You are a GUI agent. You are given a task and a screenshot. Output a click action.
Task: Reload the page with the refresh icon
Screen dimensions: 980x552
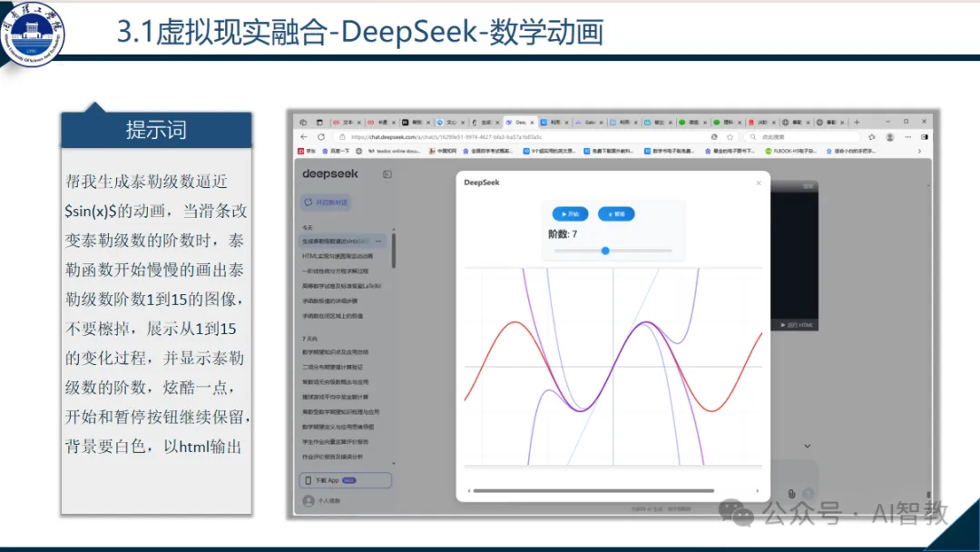[321, 137]
